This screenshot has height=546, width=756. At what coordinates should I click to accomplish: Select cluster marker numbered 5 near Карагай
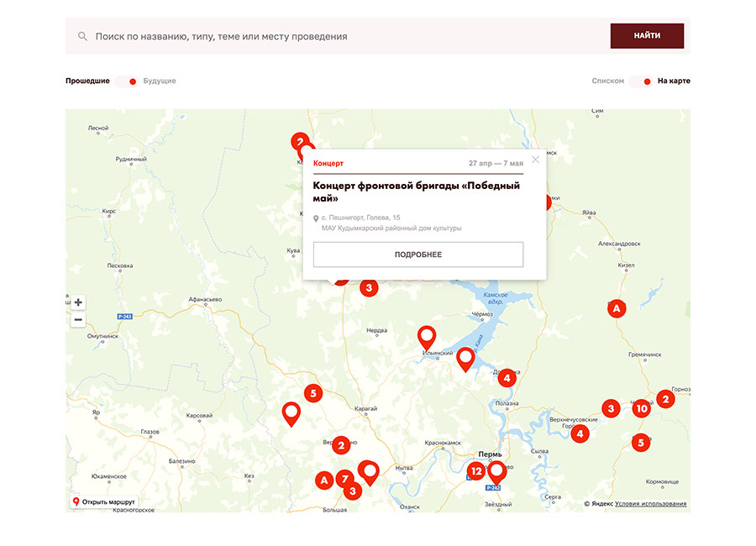point(313,392)
